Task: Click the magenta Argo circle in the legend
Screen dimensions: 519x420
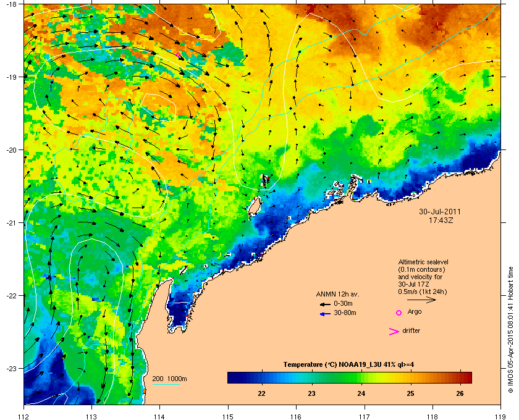Action: pos(399,313)
